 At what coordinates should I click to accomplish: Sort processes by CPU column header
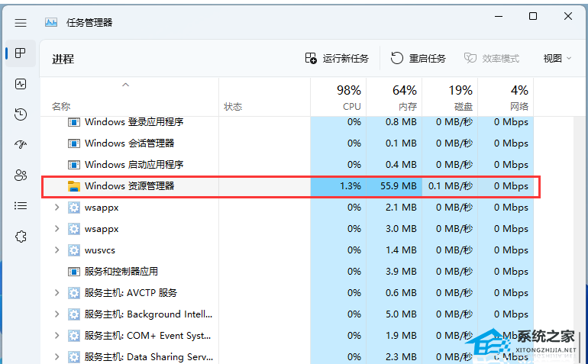click(338, 97)
